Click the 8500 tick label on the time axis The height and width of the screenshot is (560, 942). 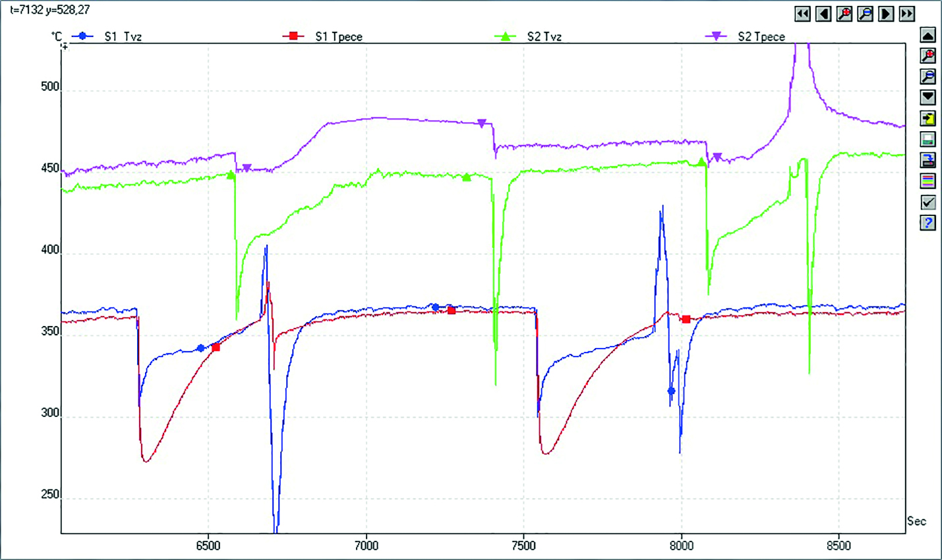839,546
